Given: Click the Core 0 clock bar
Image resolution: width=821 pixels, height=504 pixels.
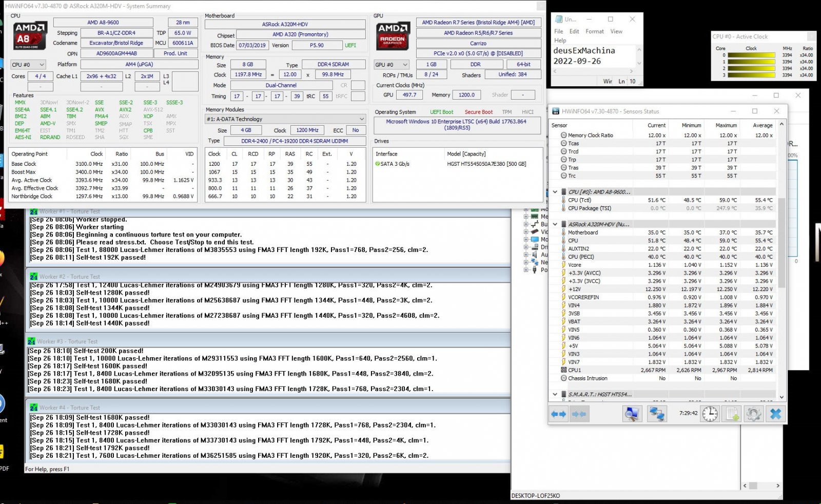Looking at the screenshot, I should tap(751, 55).
